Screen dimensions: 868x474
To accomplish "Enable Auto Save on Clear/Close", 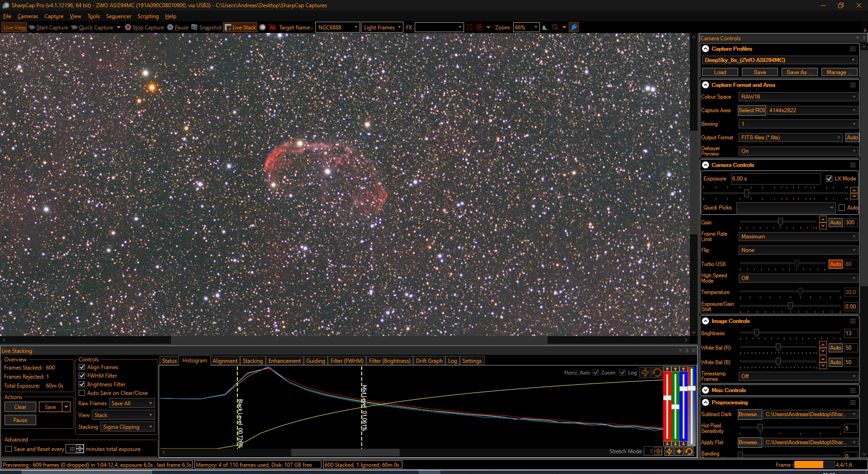I will pos(82,393).
